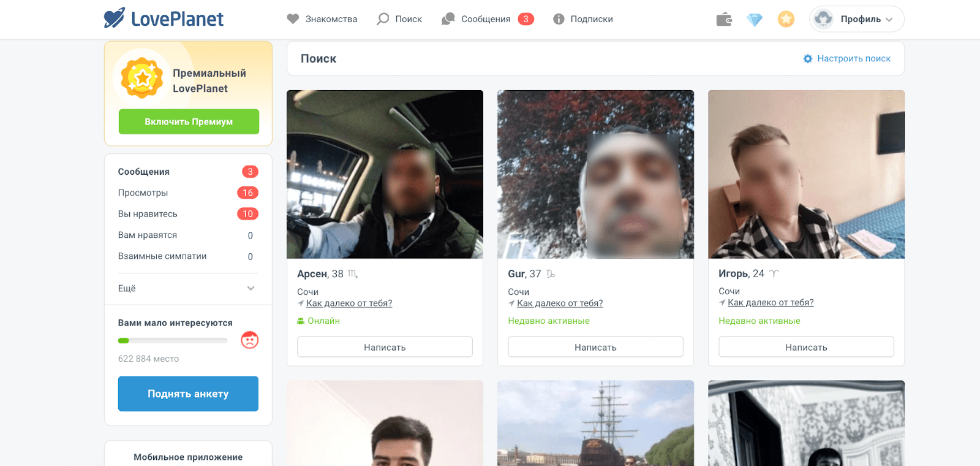Open the wallet icon in header

click(x=724, y=20)
